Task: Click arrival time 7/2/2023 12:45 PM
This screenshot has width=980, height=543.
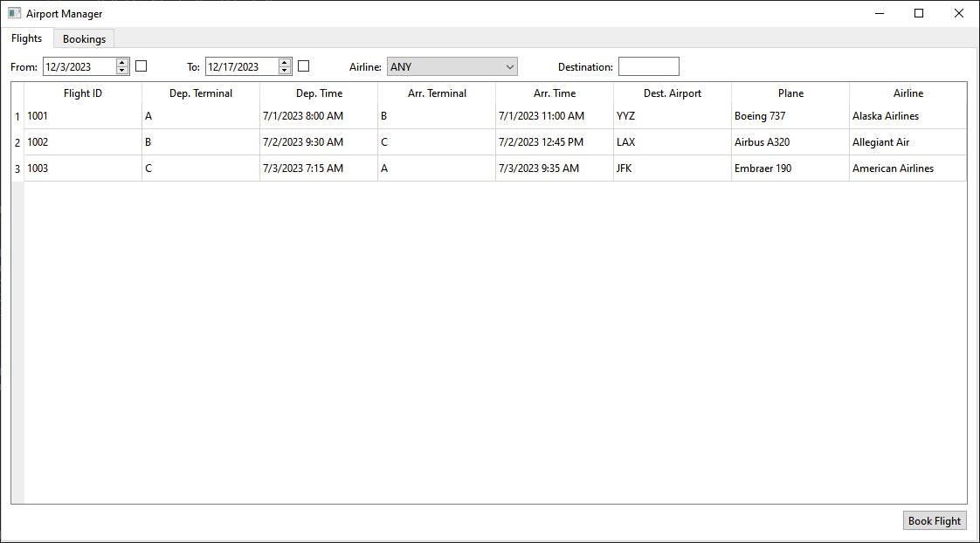Action: point(555,142)
